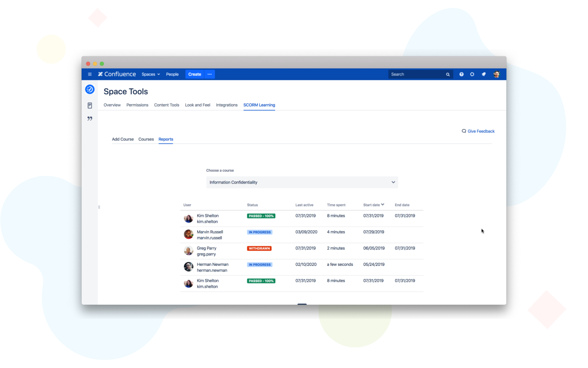Click Herman Newman's IN PROGRESS badge

[x=259, y=265]
